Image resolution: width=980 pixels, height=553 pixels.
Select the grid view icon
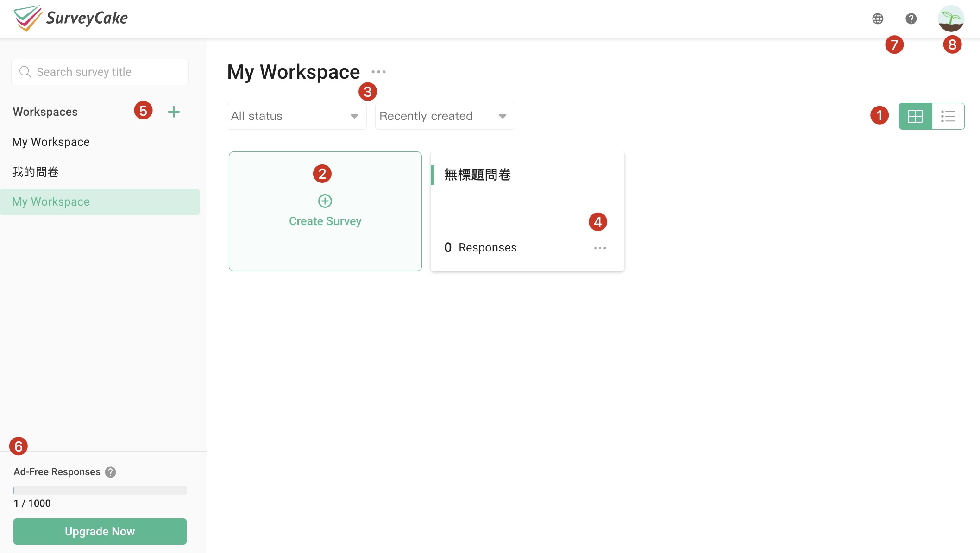[915, 116]
